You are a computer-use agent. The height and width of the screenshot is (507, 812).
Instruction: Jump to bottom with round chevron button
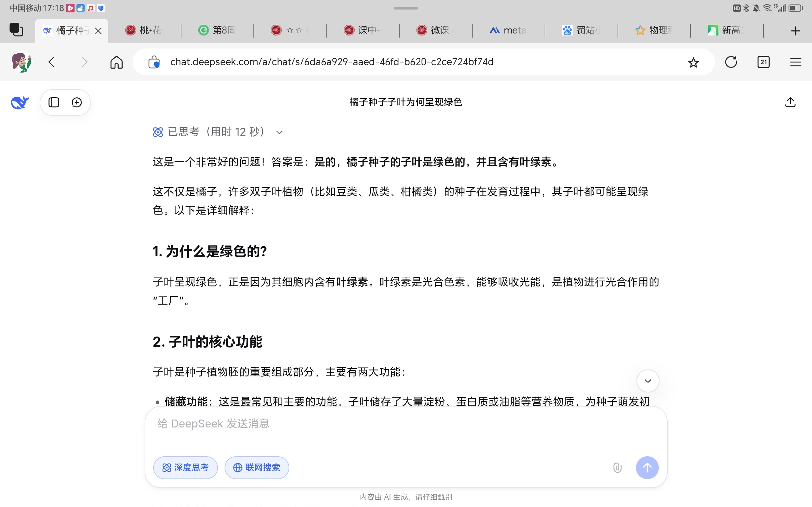pos(648,381)
